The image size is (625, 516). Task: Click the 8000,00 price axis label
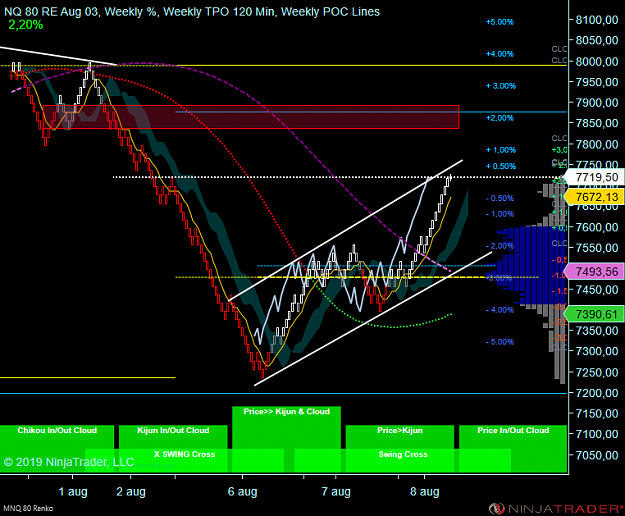(597, 61)
